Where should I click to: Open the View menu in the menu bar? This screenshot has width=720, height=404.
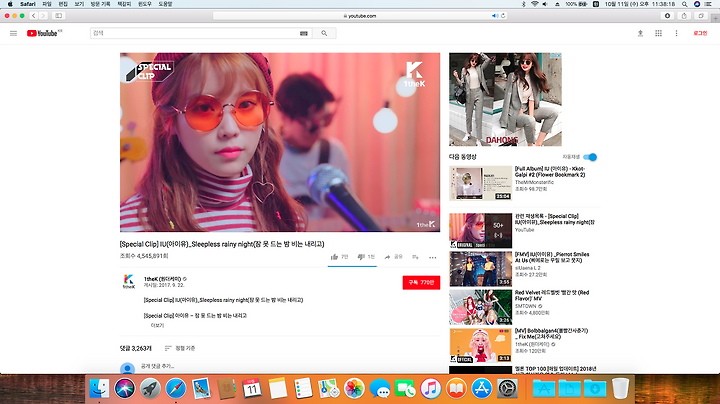tap(79, 4)
